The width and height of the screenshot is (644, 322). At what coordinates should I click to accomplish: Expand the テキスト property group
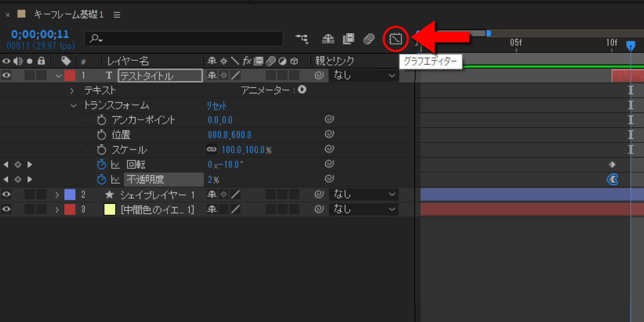pyautogui.click(x=72, y=91)
